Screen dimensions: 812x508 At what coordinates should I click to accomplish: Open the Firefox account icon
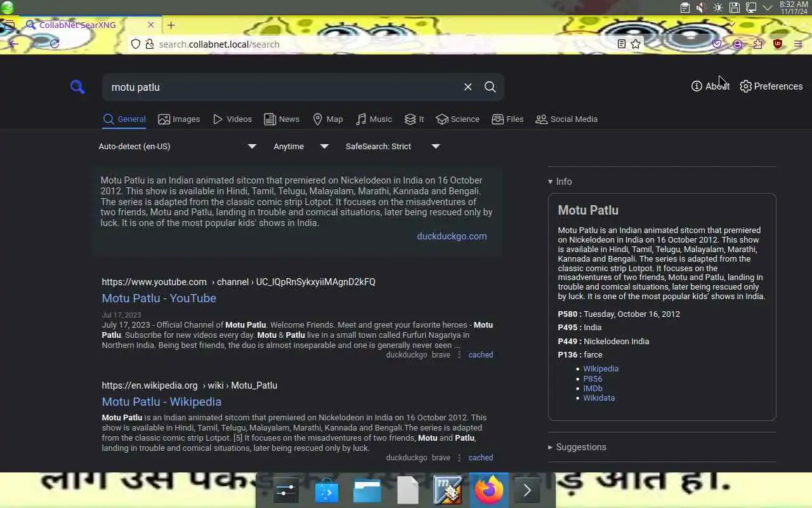[737, 44]
